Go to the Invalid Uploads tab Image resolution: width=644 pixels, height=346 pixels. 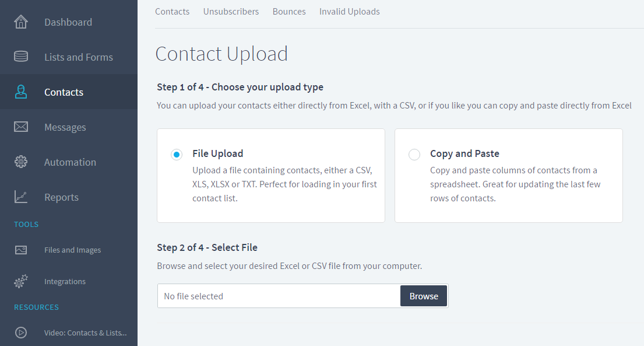(350, 12)
